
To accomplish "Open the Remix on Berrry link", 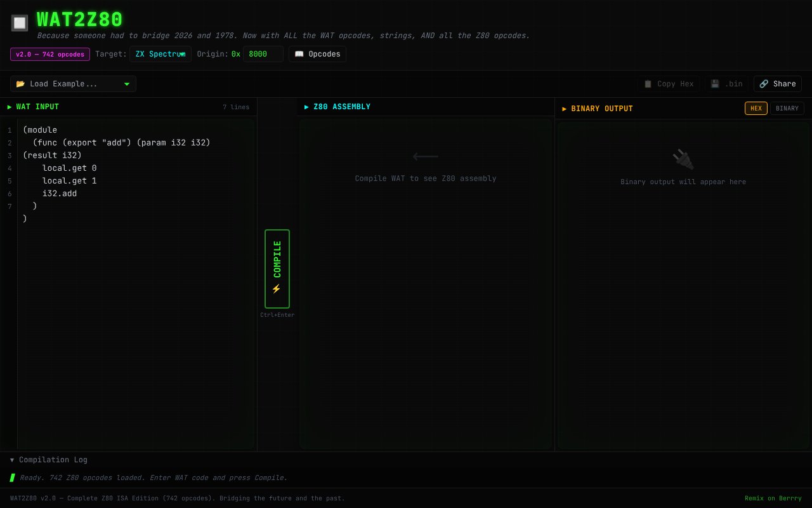I will point(773,498).
